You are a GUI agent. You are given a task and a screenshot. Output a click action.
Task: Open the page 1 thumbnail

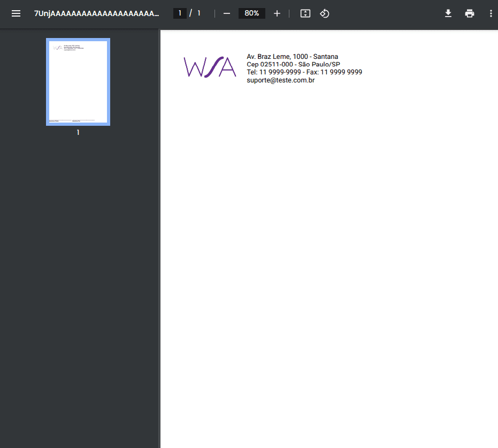[x=78, y=82]
